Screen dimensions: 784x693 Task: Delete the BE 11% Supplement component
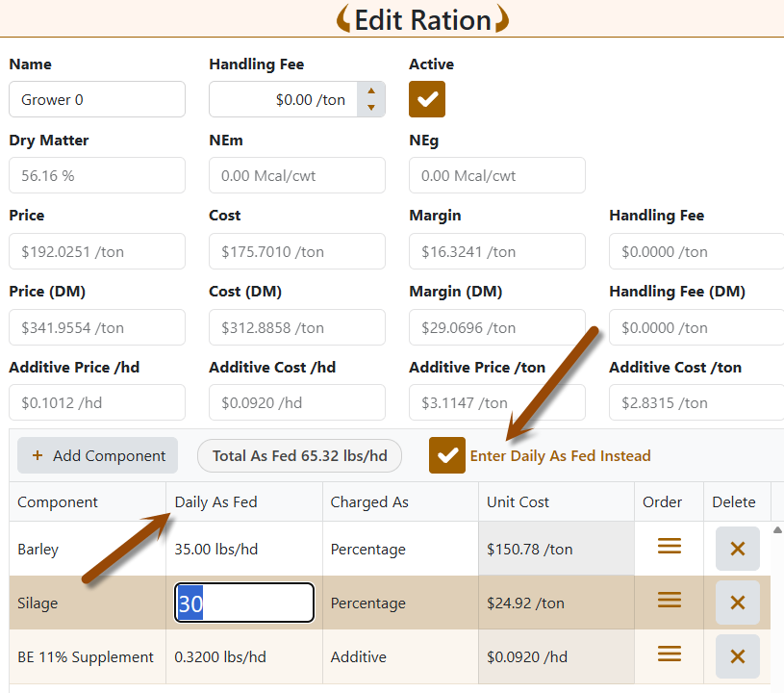(x=738, y=656)
